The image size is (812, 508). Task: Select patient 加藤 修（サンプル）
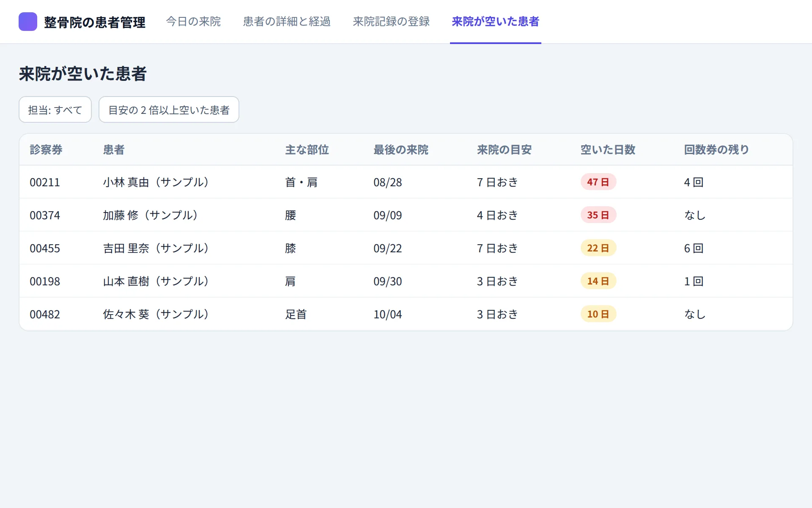151,215
